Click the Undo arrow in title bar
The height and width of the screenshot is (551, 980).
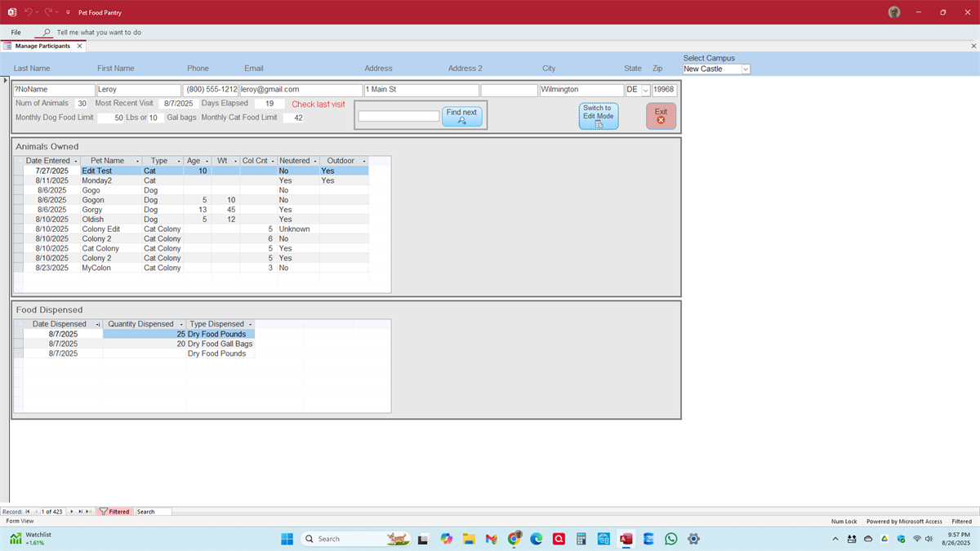29,12
